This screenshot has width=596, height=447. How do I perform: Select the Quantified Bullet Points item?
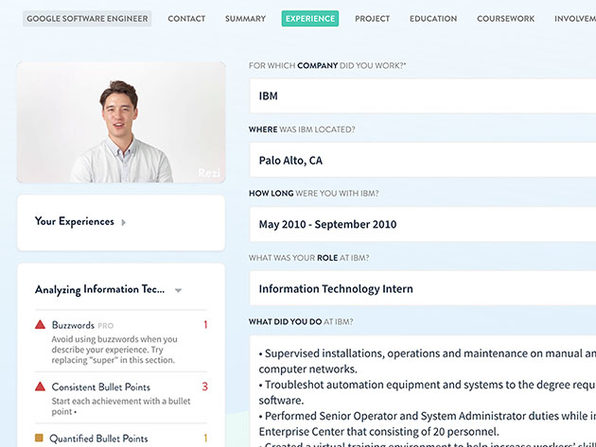[x=121, y=438]
